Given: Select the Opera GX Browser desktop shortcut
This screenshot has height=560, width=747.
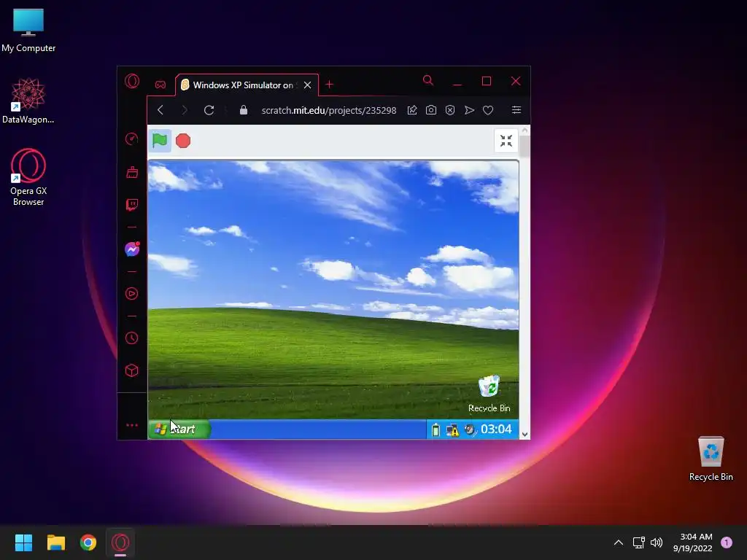Looking at the screenshot, I should (28, 177).
